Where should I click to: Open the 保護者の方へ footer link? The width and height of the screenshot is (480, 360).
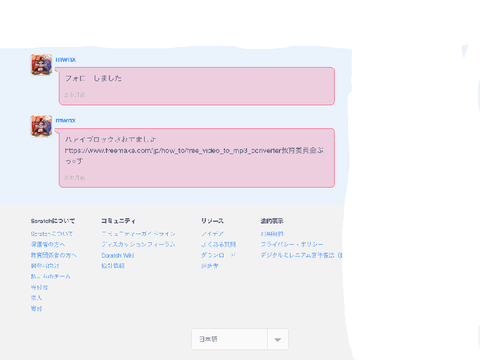click(x=48, y=244)
